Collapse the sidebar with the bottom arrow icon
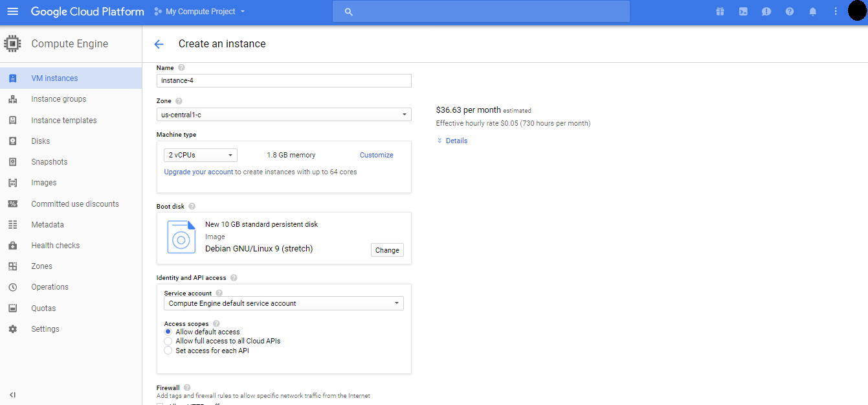Image resolution: width=868 pixels, height=405 pixels. [12, 395]
